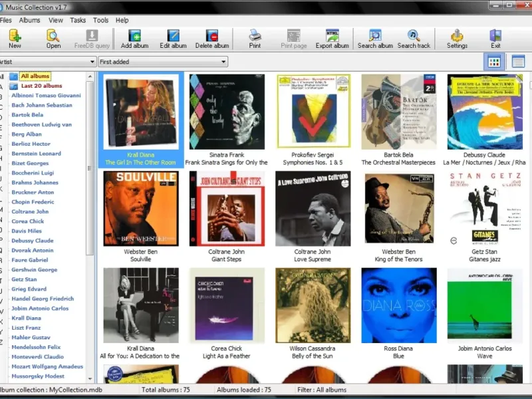Image resolution: width=532 pixels, height=399 pixels.
Task: Click the Last 20 albums folder icon
Action: (13, 86)
